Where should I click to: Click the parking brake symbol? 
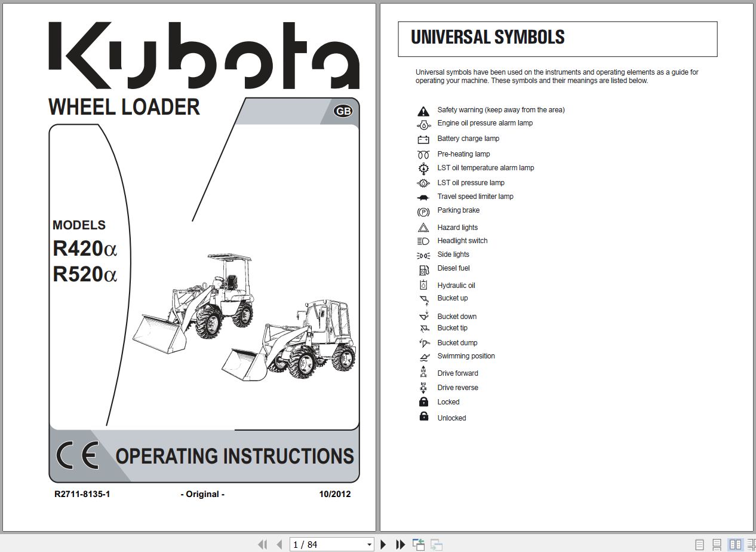[423, 211]
